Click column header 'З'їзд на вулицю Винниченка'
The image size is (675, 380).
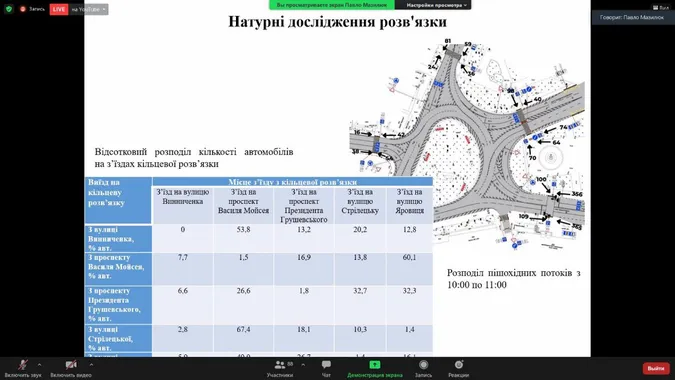point(183,205)
